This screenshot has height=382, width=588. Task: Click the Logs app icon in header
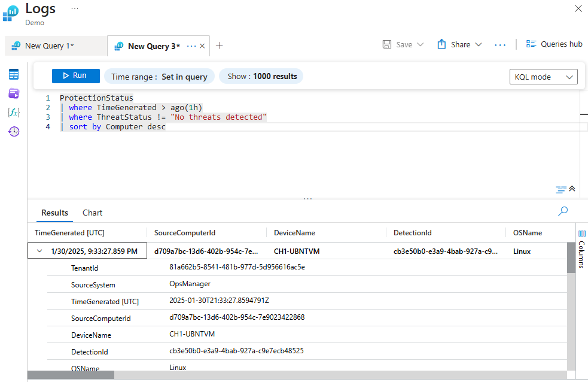click(11, 14)
